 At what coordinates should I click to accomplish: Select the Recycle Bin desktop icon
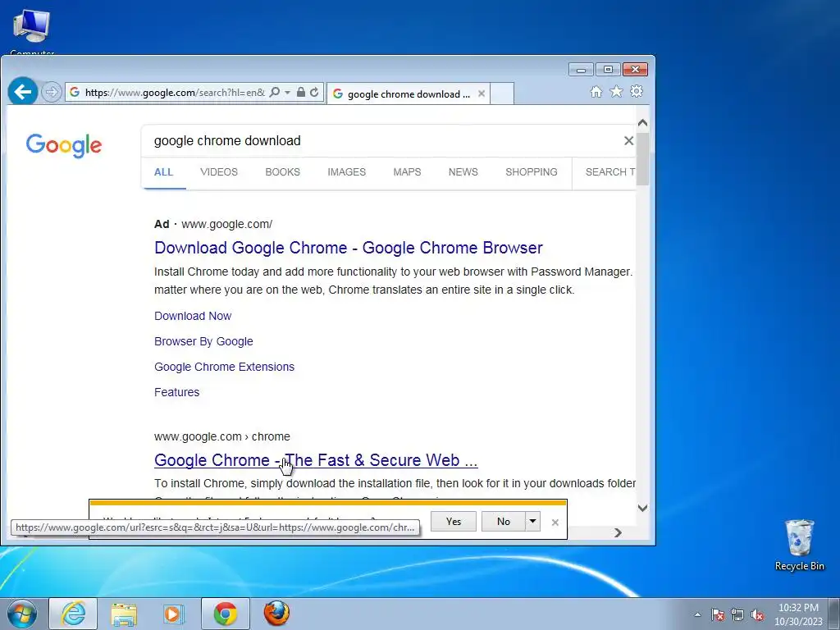pos(799,545)
